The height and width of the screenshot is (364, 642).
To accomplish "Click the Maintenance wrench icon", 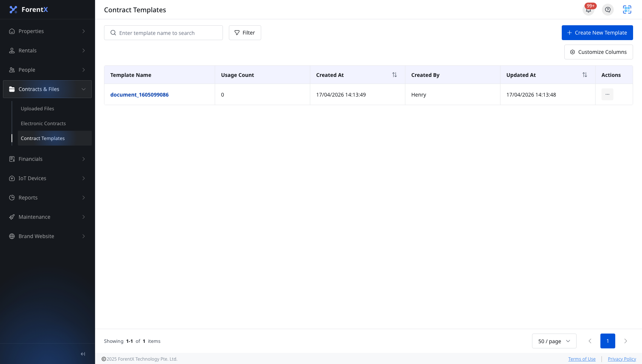I will coord(12,217).
